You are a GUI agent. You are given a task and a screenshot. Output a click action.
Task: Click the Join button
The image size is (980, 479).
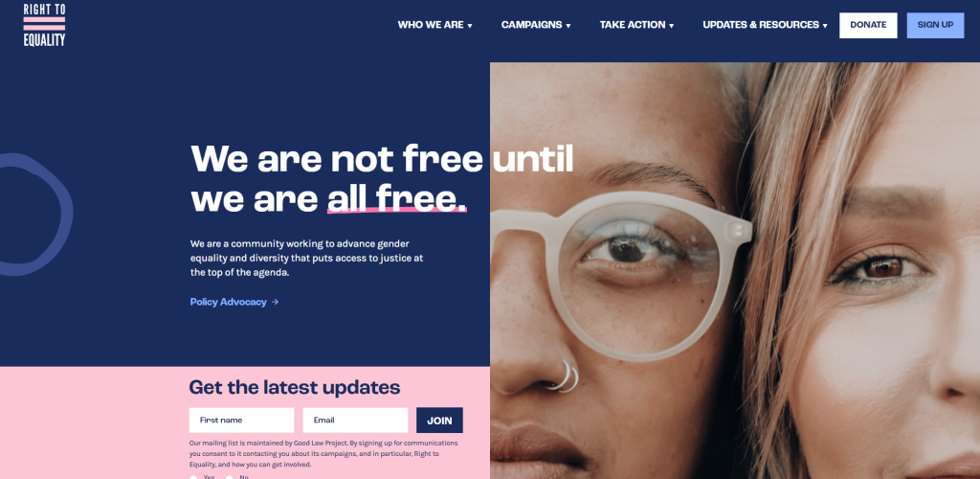[439, 421]
